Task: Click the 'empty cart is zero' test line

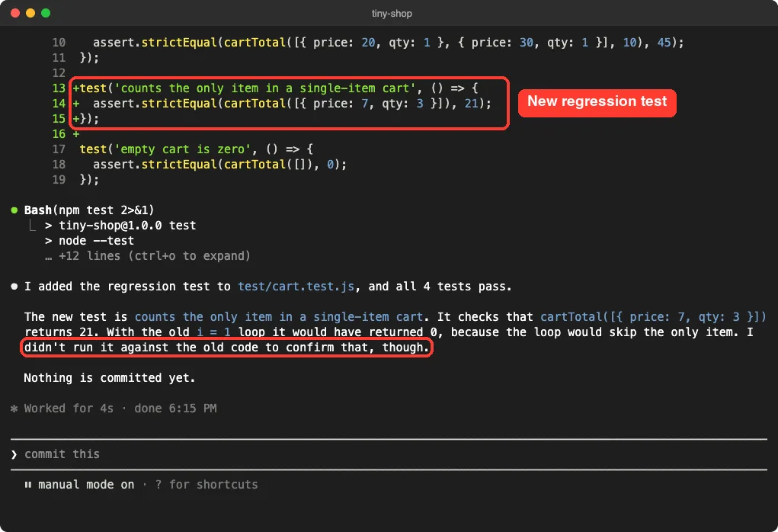Action: coord(196,149)
